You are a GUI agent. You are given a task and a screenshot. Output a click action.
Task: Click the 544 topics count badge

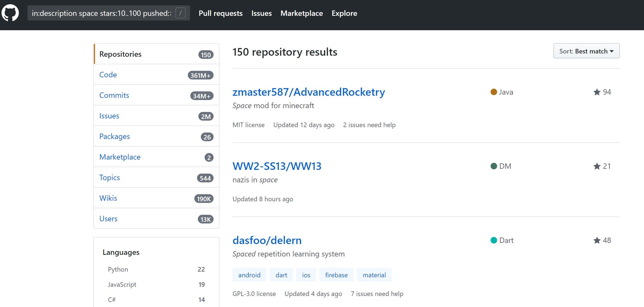point(205,178)
